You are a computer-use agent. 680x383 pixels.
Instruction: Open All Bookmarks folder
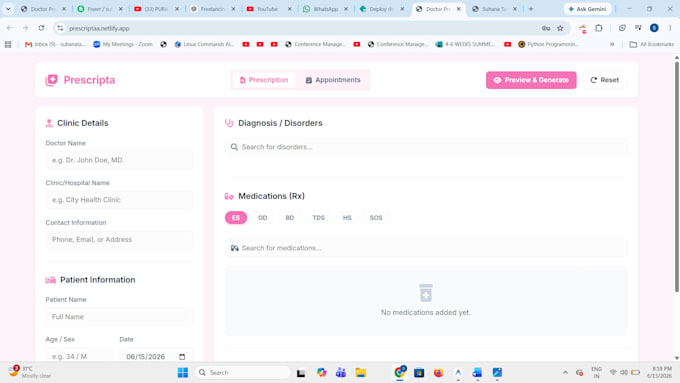point(652,44)
